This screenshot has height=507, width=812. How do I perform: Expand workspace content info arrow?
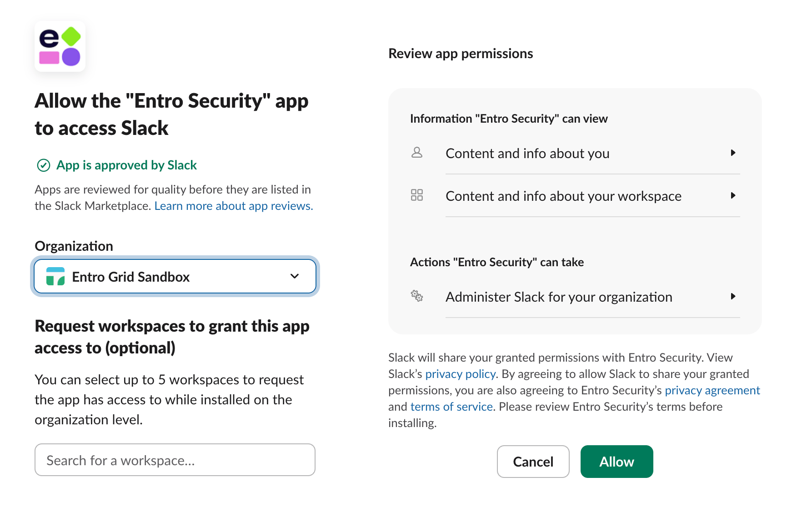733,195
